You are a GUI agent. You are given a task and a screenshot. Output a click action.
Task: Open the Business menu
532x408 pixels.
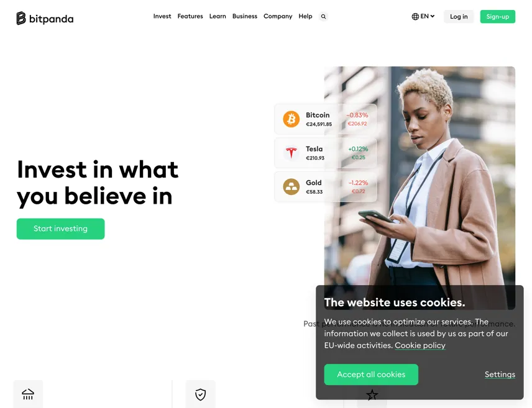coord(245,16)
